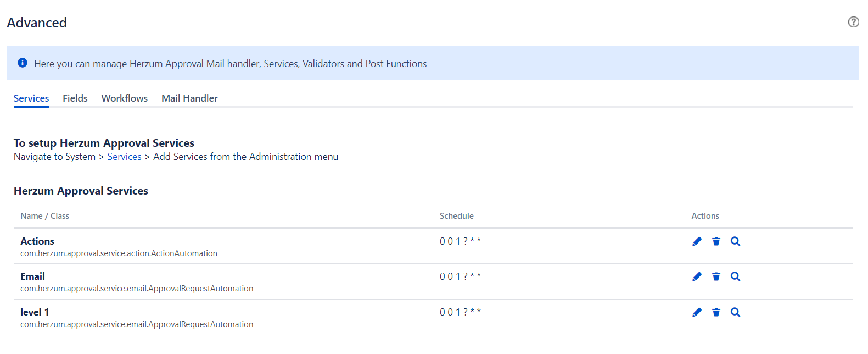Edit the Actions service with pencil icon
The width and height of the screenshot is (868, 354).
pyautogui.click(x=697, y=241)
